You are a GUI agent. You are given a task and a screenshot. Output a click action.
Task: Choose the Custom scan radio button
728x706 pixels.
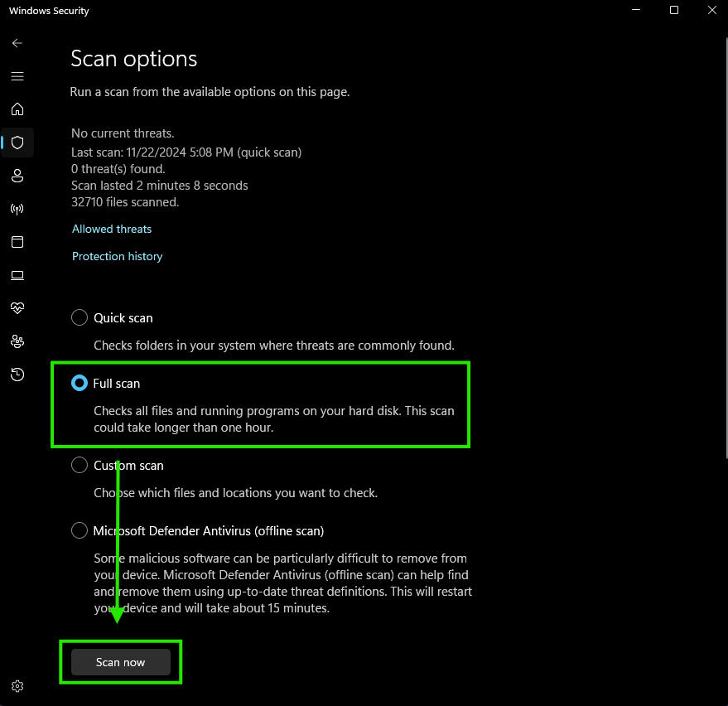click(80, 465)
